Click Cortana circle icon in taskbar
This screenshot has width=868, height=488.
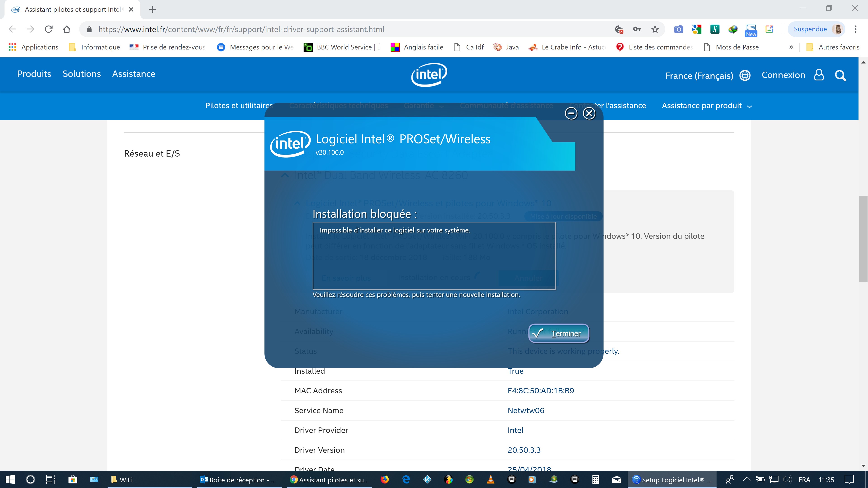(30, 480)
